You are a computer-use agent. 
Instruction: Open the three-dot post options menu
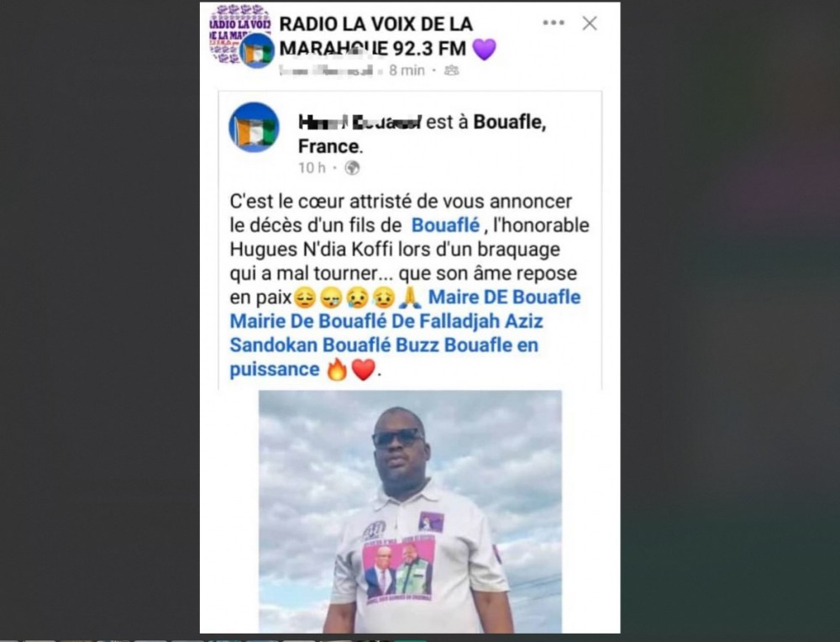554,23
